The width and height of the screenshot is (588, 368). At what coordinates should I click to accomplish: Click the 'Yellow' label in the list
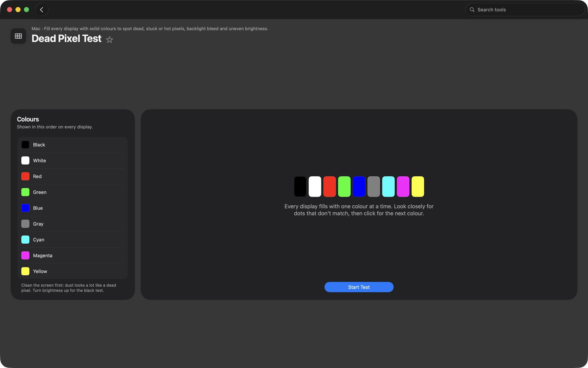pyautogui.click(x=40, y=271)
